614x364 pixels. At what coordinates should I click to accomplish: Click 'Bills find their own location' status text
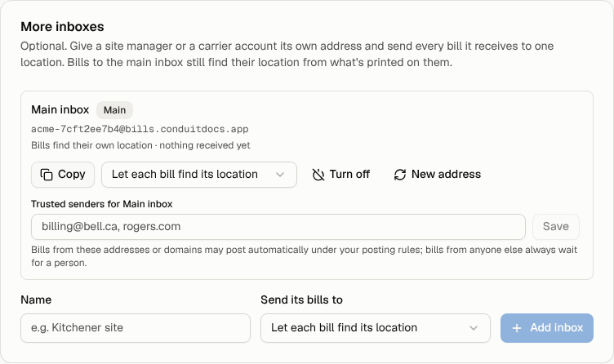pos(91,145)
